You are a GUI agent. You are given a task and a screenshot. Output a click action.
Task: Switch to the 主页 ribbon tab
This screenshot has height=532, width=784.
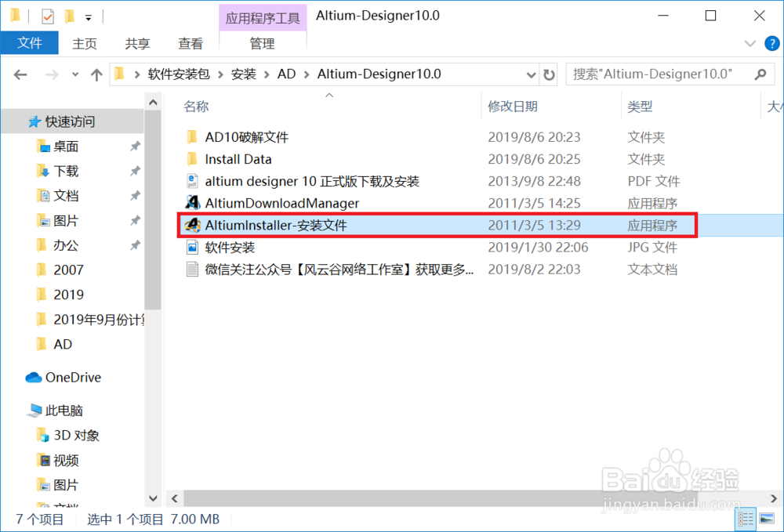[x=84, y=43]
